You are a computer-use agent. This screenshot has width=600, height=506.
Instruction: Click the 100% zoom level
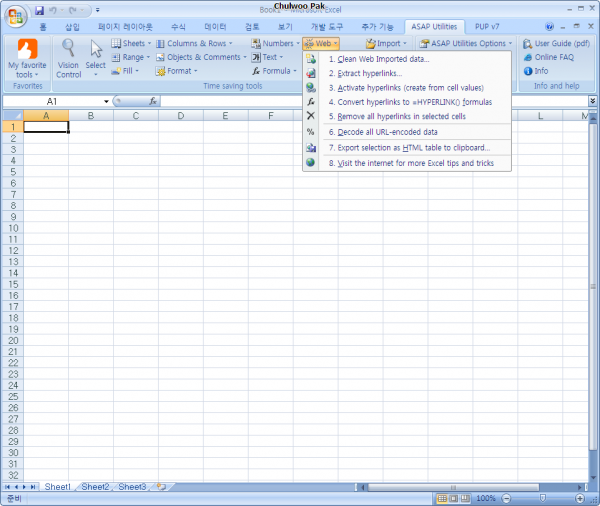tap(486, 498)
